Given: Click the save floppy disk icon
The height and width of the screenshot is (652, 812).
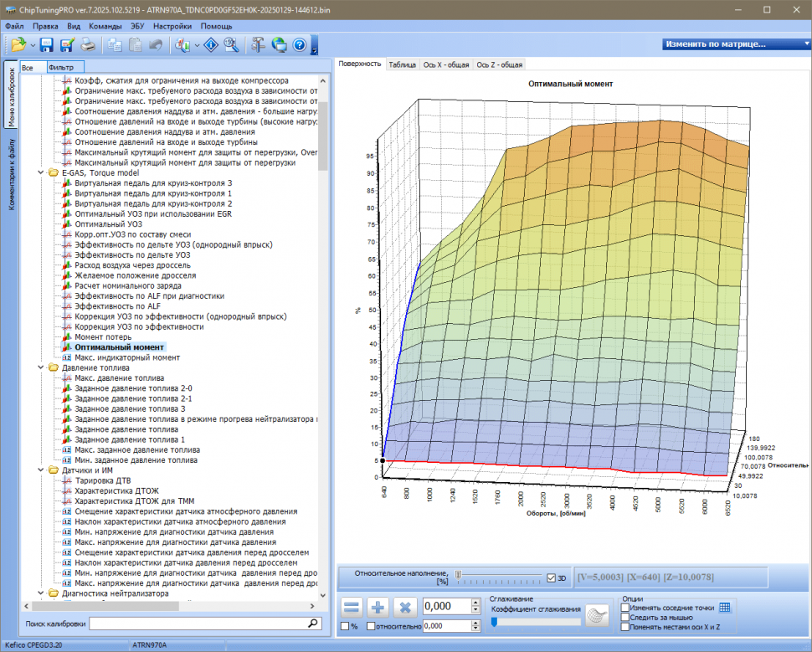Looking at the screenshot, I should point(47,44).
